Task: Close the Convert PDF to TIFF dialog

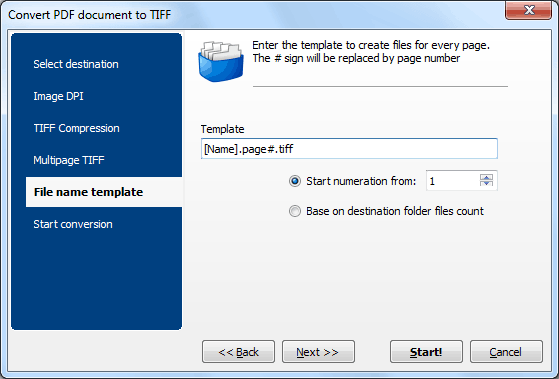Action: coord(528,10)
